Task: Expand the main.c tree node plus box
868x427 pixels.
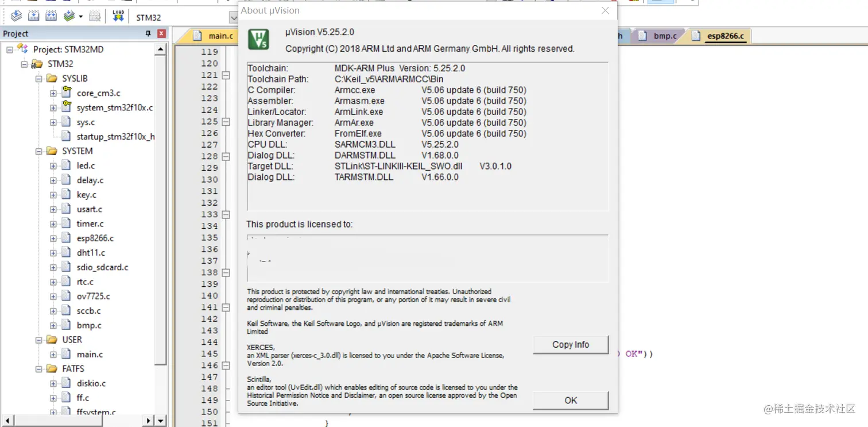Action: [53, 354]
